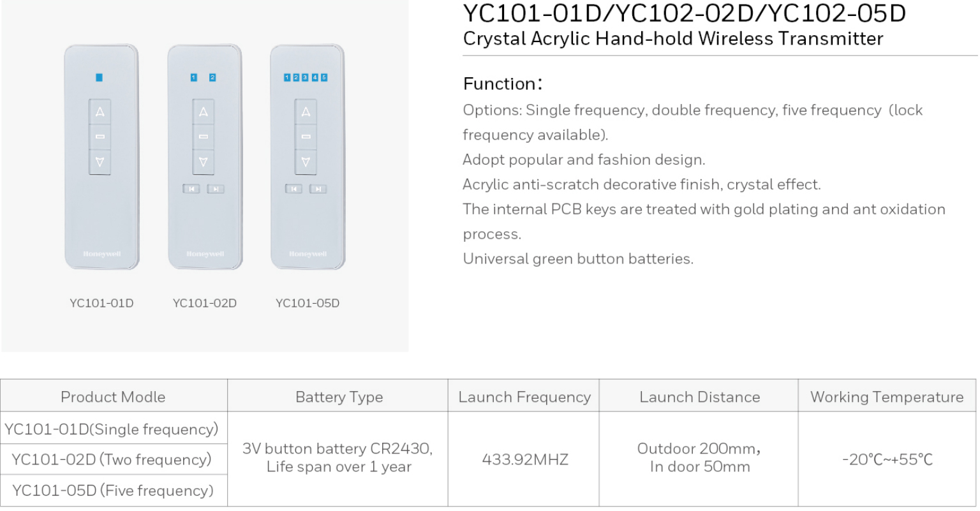
Task: Click blue LED indicator on YC101-01D remote
Action: tap(99, 77)
